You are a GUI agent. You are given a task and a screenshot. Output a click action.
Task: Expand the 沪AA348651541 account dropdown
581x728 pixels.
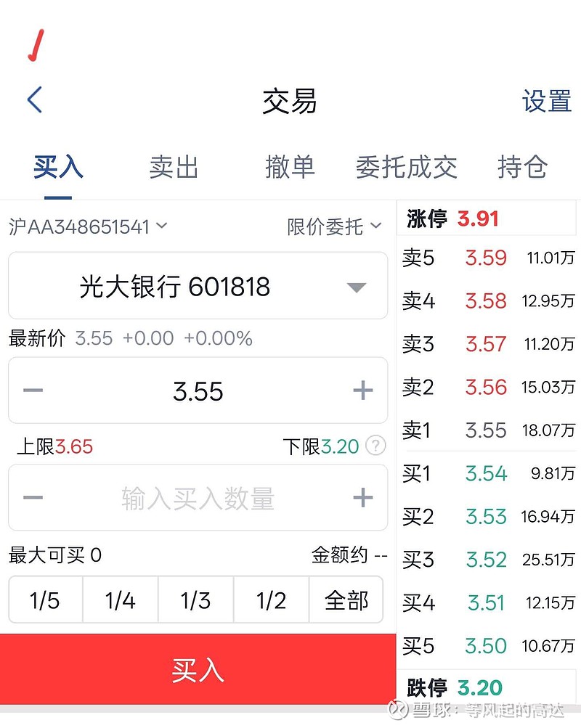[x=88, y=227]
